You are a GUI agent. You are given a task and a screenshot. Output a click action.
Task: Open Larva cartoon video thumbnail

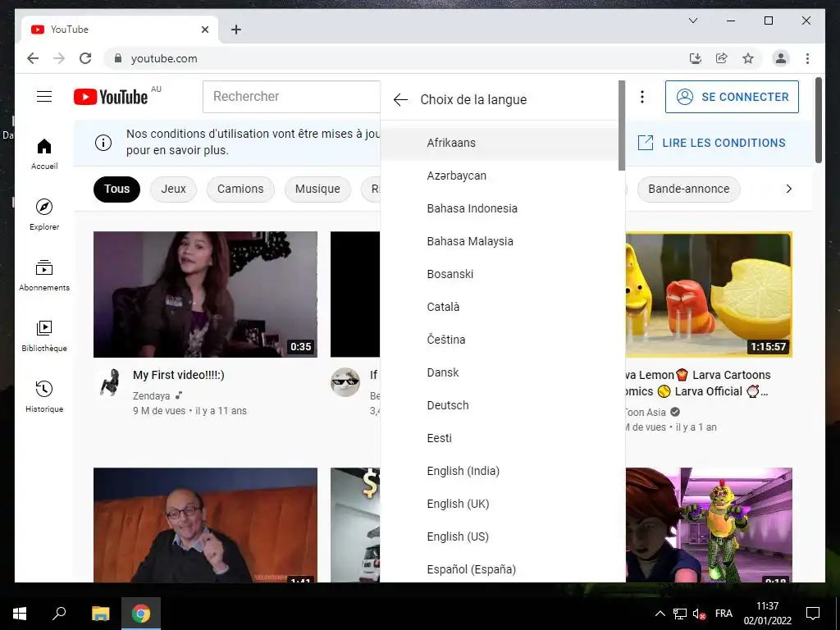click(x=709, y=294)
